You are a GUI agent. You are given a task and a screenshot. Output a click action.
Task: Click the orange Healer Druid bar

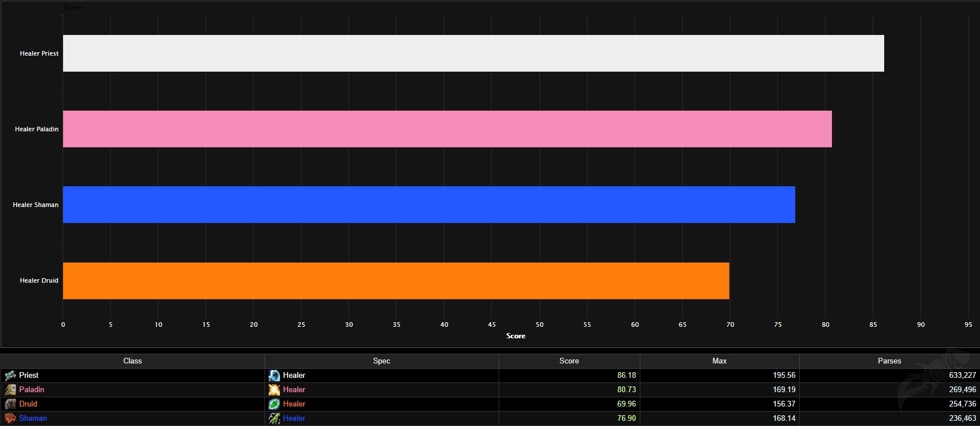point(396,281)
